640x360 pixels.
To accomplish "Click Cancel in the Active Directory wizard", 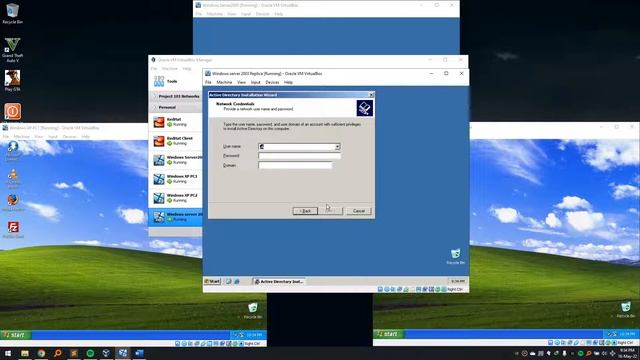I will [359, 211].
